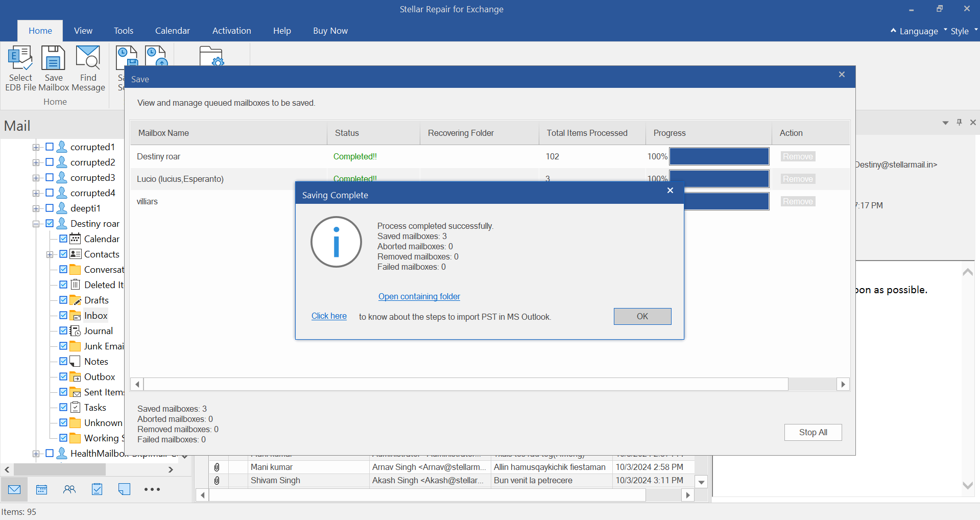
Task: Open the Notes view icon in bottom bar
Action: pyautogui.click(x=124, y=489)
